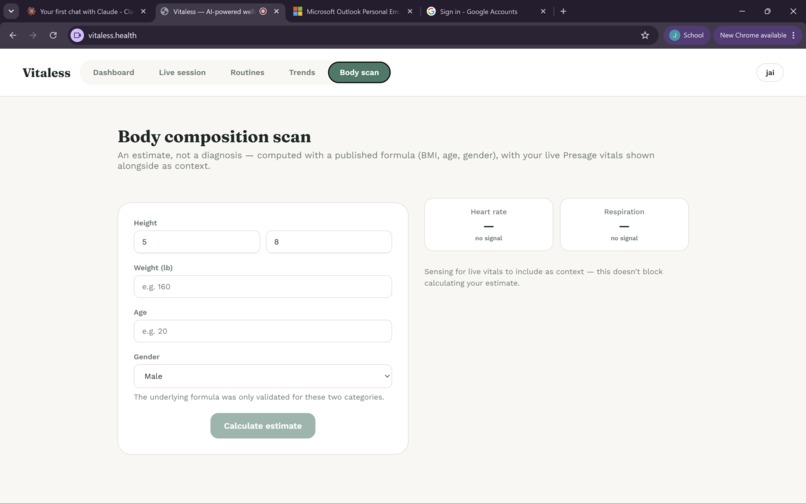
Task: Open the jai user profile button
Action: [x=770, y=73]
